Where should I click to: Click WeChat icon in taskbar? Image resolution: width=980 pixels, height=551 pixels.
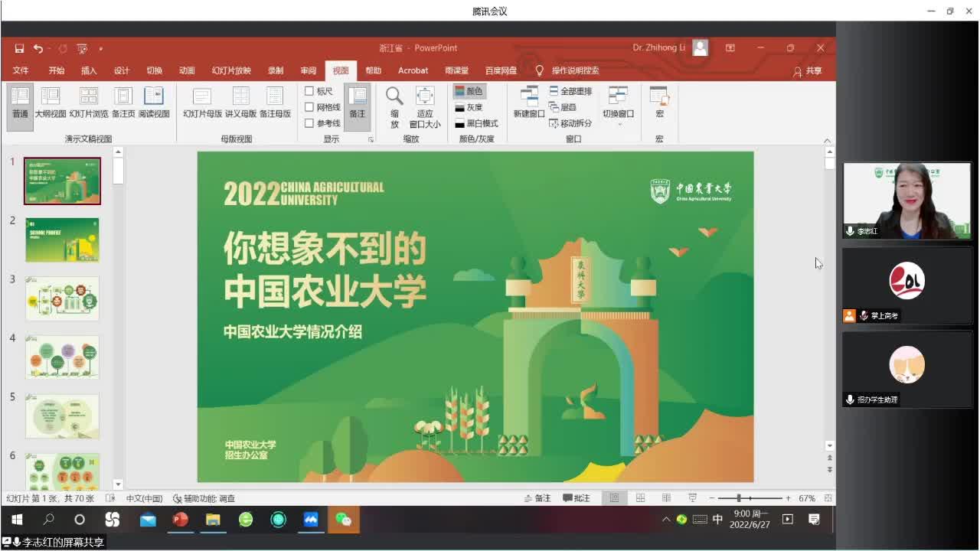pyautogui.click(x=344, y=520)
